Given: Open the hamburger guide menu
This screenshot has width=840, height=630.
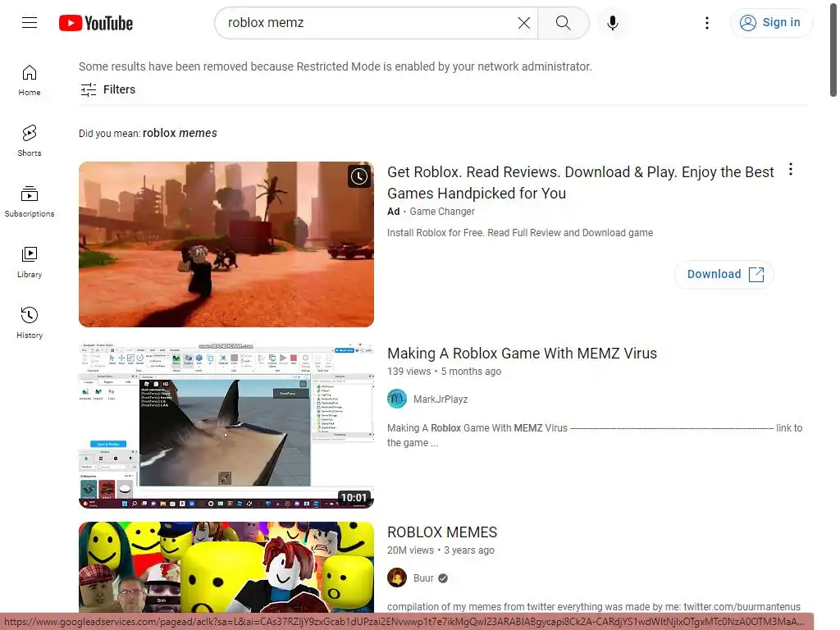Looking at the screenshot, I should 30,22.
